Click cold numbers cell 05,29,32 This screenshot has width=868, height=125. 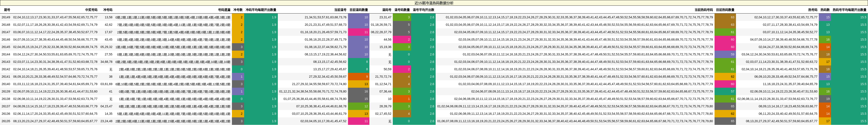(x=106, y=47)
